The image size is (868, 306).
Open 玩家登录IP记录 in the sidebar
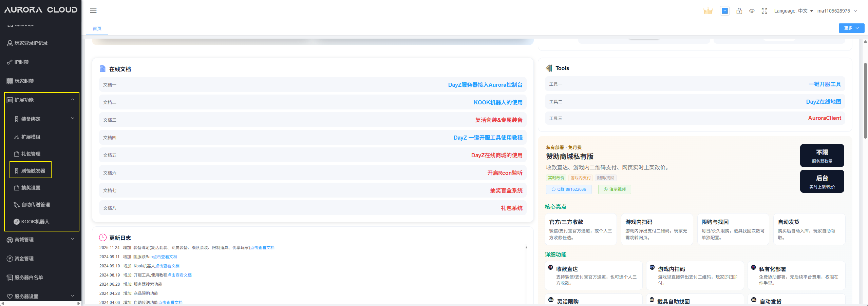point(31,43)
